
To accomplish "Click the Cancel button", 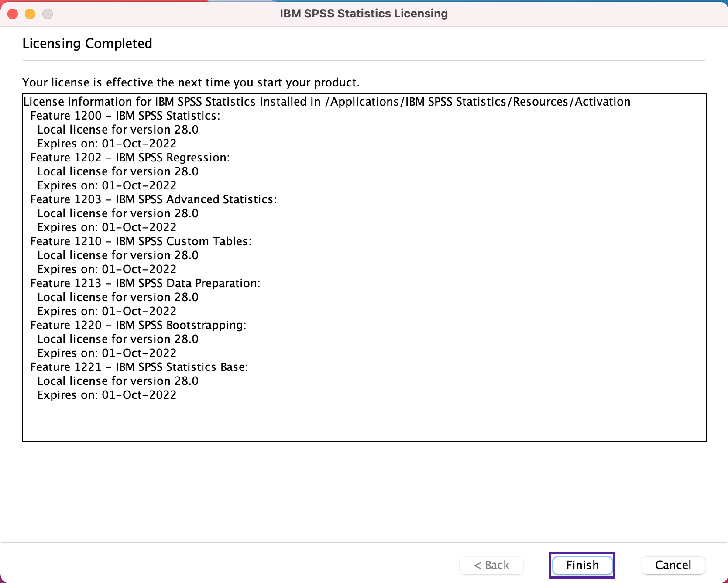I will pyautogui.click(x=673, y=565).
